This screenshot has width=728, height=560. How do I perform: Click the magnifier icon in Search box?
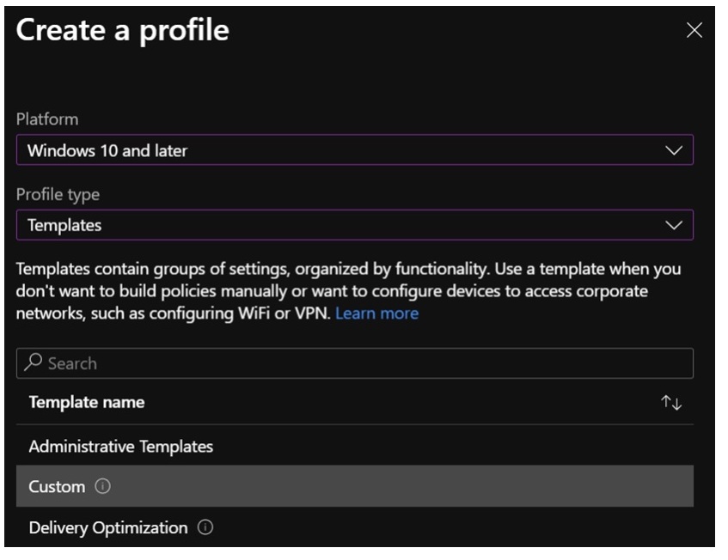34,363
